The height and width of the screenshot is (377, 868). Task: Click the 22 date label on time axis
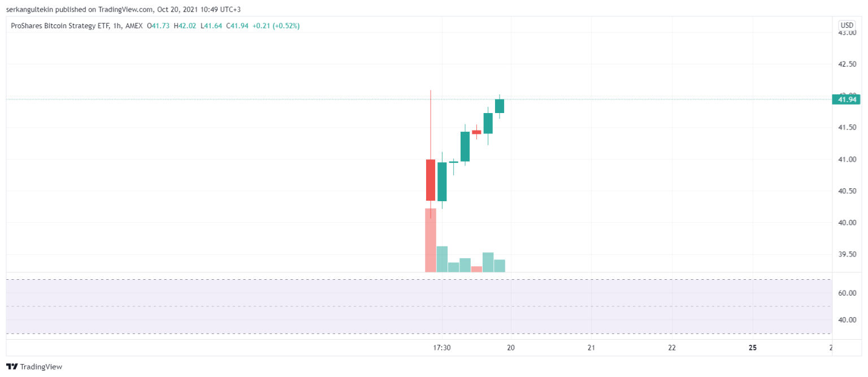672,348
